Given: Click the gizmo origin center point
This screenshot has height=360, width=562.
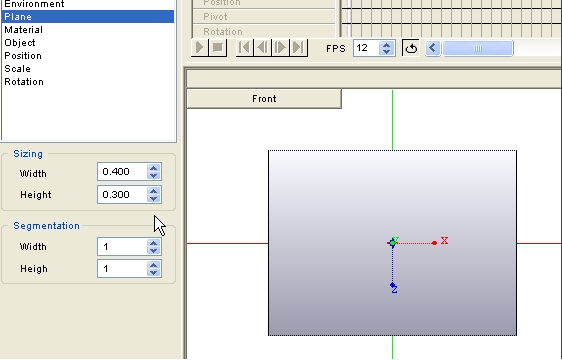Looking at the screenshot, I should 392,243.
